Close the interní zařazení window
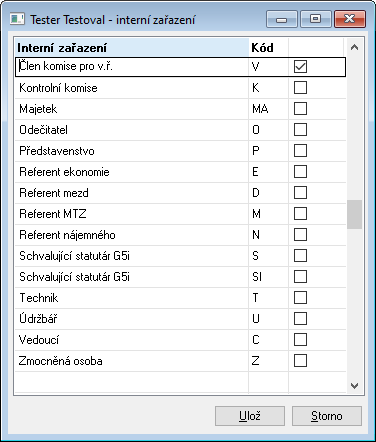The height and width of the screenshot is (442, 376). [x=350, y=19]
